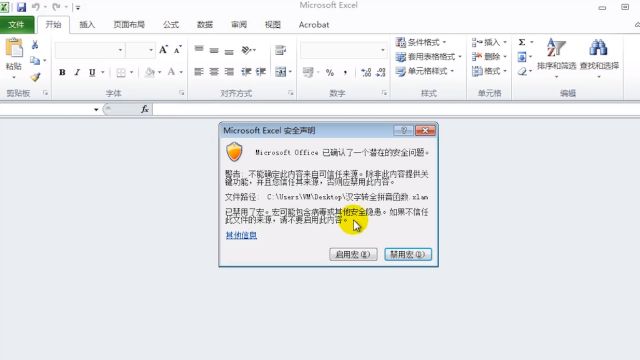Save the workbook using the floppy icon
The image size is (640, 360).
point(21,7)
